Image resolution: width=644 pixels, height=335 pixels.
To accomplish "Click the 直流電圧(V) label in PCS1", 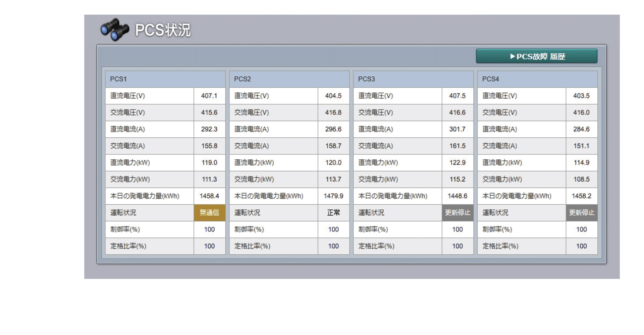I will (128, 96).
